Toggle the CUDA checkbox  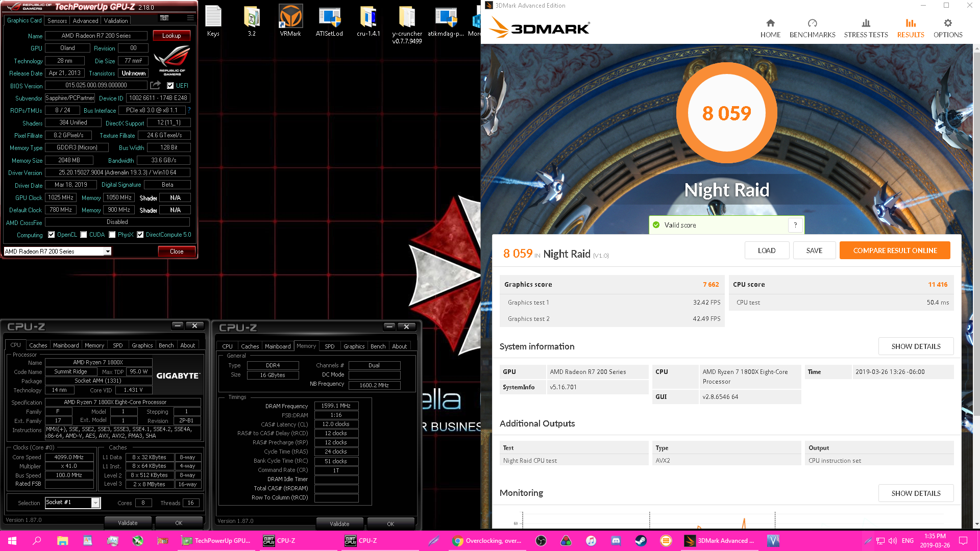coord(84,235)
